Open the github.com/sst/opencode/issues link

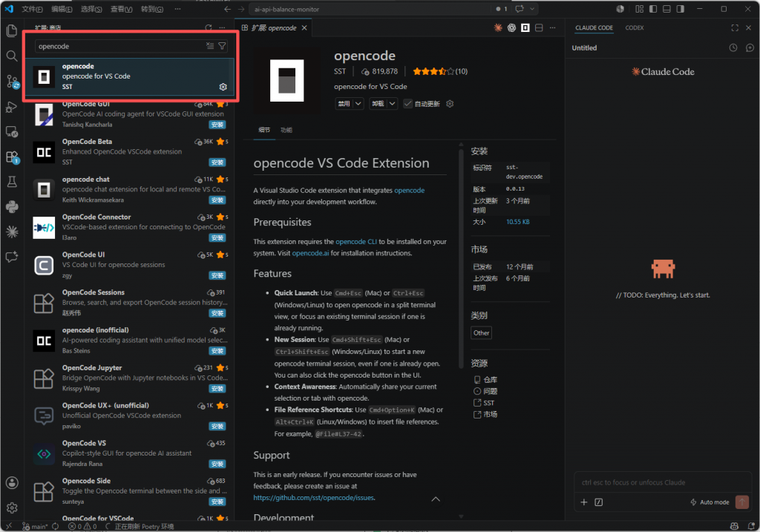click(x=314, y=498)
